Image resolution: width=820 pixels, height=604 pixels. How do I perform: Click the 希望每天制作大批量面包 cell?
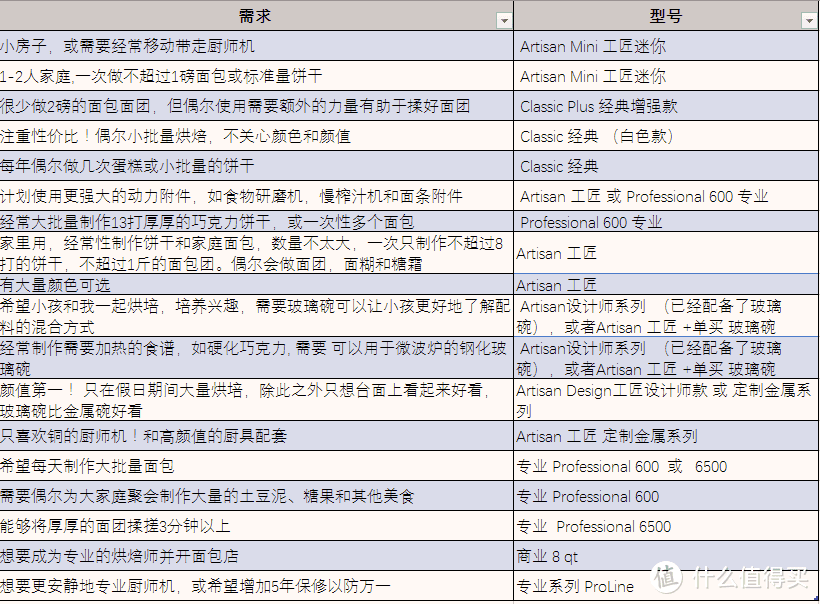click(256, 466)
